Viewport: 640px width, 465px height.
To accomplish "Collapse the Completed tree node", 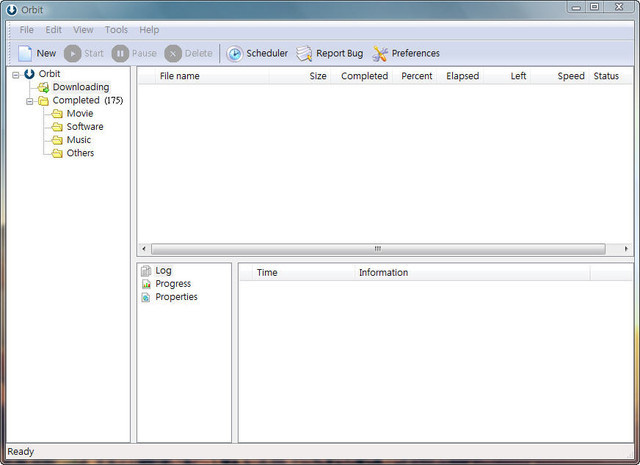I will [x=29, y=101].
